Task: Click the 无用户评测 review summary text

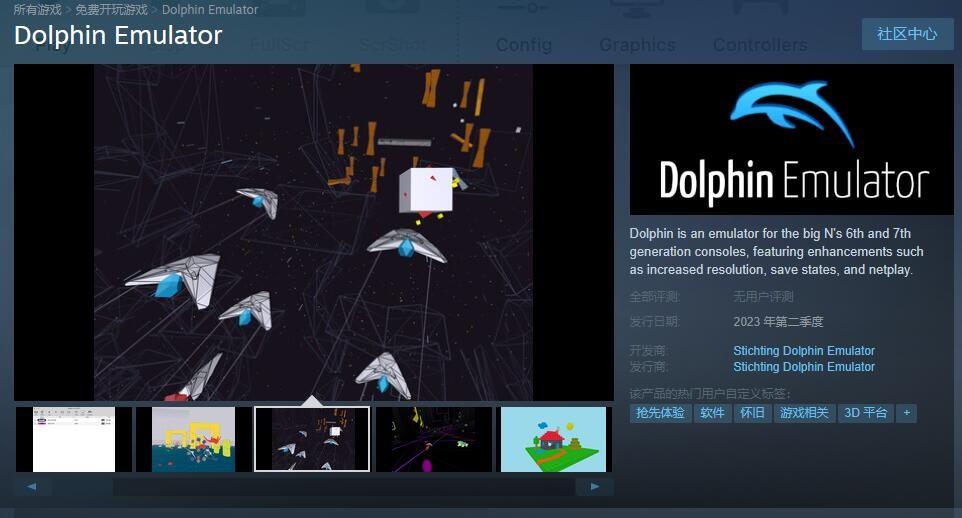Action: coord(763,297)
